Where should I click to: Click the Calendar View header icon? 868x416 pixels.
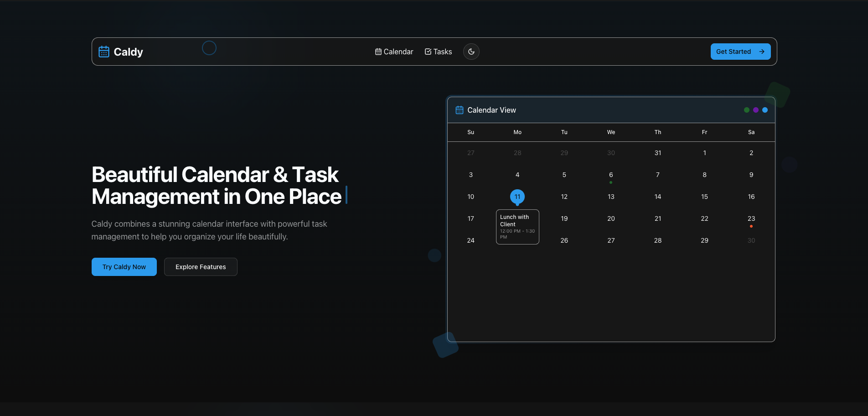[460, 110]
